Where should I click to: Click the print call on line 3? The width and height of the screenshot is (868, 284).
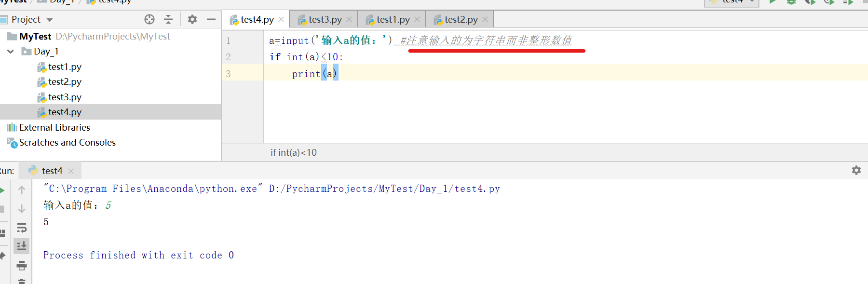point(306,74)
